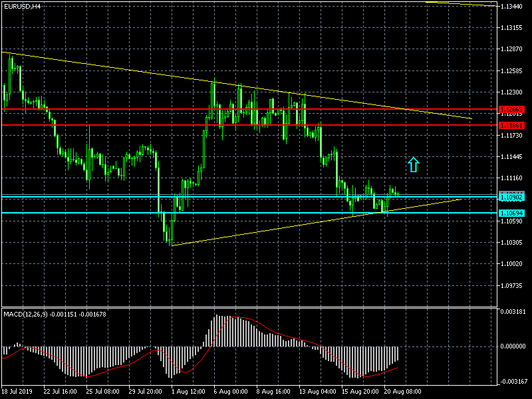The image size is (532, 399).
Task: Click the 18 Jul 2019 date label
Action: (x=17, y=392)
